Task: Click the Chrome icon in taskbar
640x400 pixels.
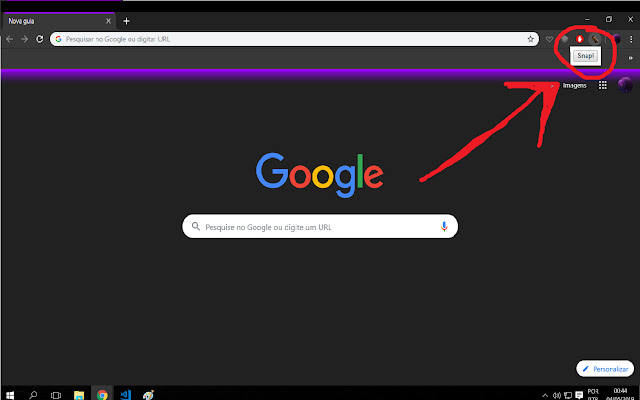Action: [102, 395]
